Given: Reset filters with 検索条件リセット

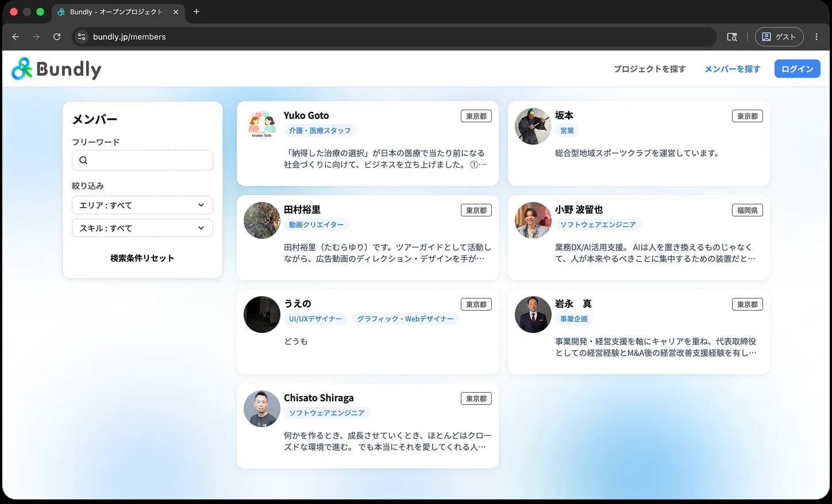Looking at the screenshot, I should 142,258.
